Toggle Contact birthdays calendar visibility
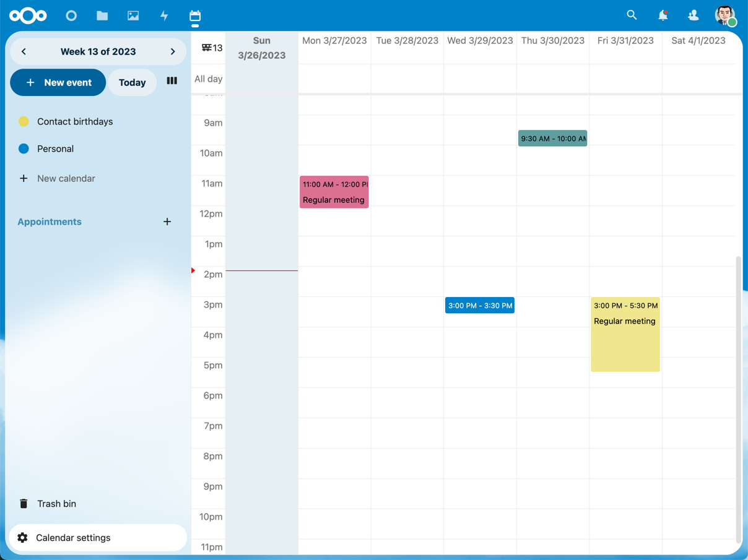The image size is (748, 560). (24, 121)
